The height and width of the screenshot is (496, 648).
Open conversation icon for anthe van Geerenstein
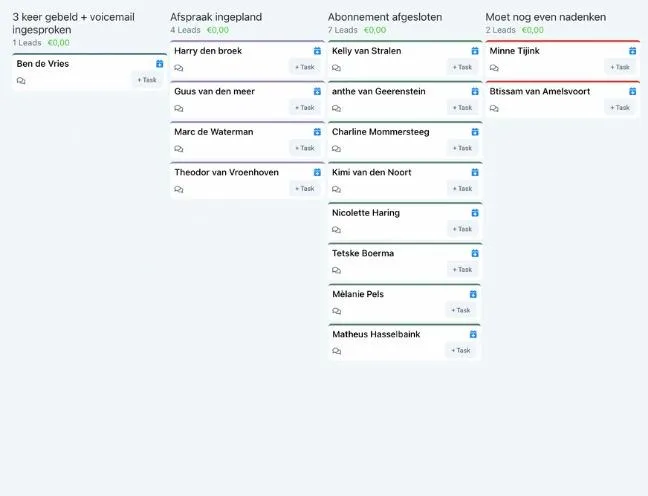click(336, 108)
